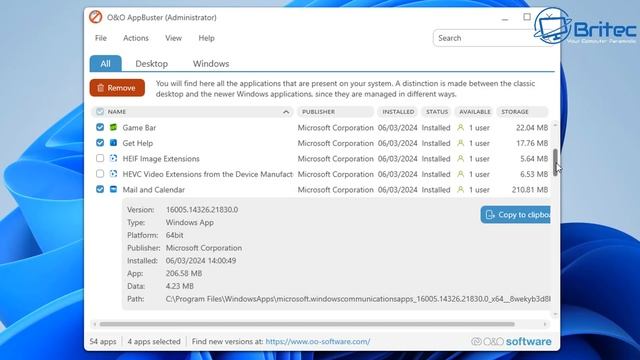Click the horizontal scrollbar left arrow
The height and width of the screenshot is (360, 640).
point(95,324)
